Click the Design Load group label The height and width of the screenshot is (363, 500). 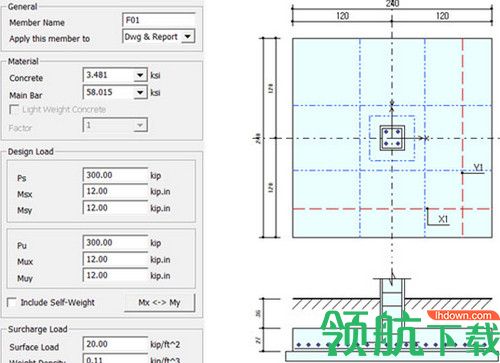tap(31, 152)
